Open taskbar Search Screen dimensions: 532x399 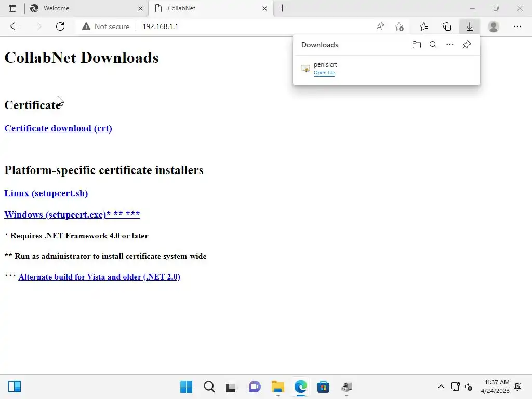[x=209, y=387]
